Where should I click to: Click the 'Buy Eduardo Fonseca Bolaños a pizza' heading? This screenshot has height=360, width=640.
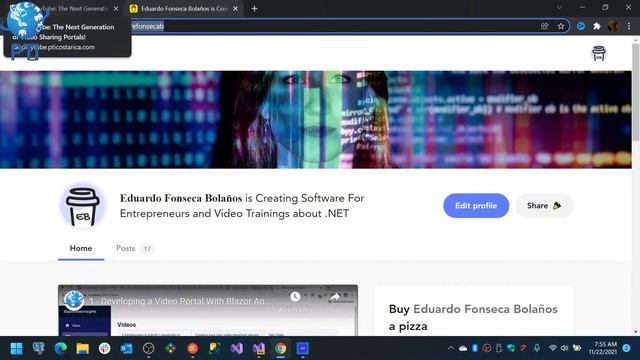point(473,318)
